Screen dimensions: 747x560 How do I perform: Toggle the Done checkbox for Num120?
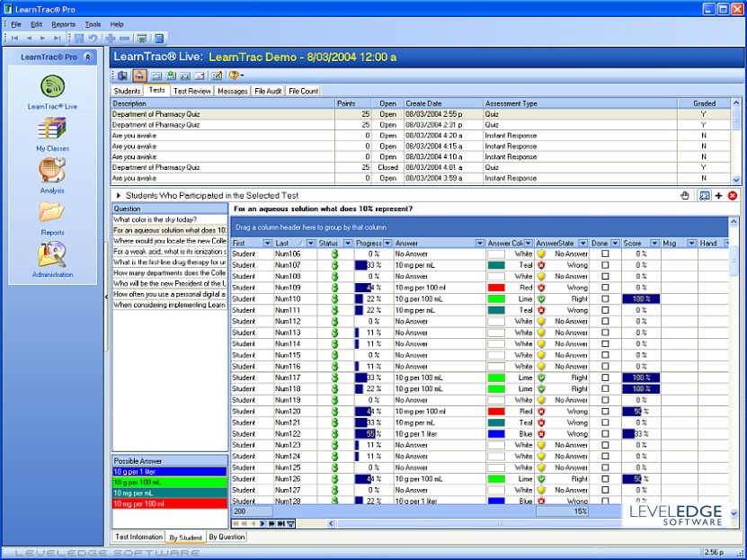point(605,411)
